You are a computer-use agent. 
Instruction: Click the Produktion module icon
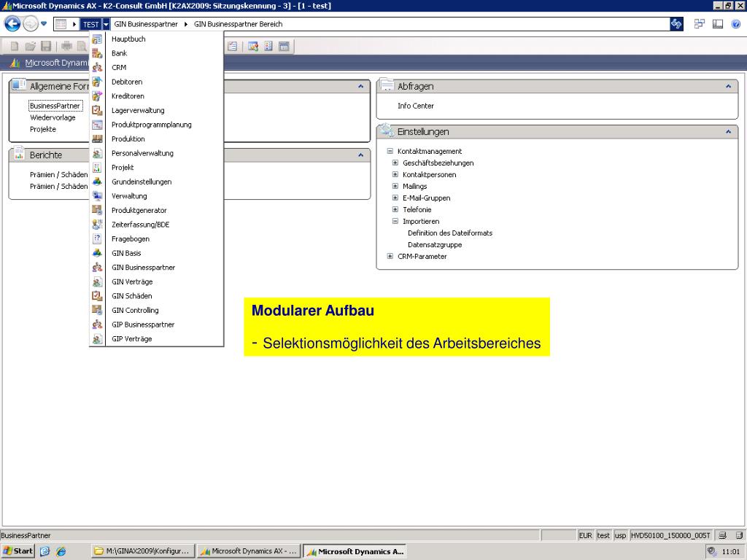(97, 139)
